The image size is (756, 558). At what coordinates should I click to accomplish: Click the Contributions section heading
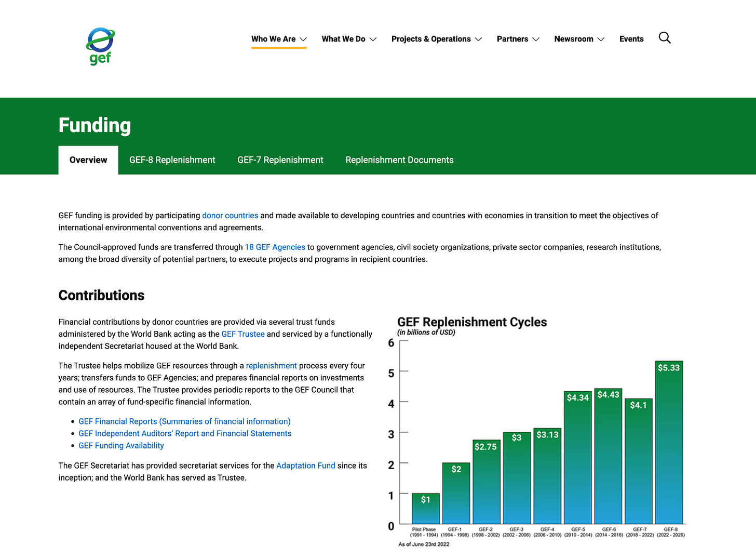pos(101,295)
